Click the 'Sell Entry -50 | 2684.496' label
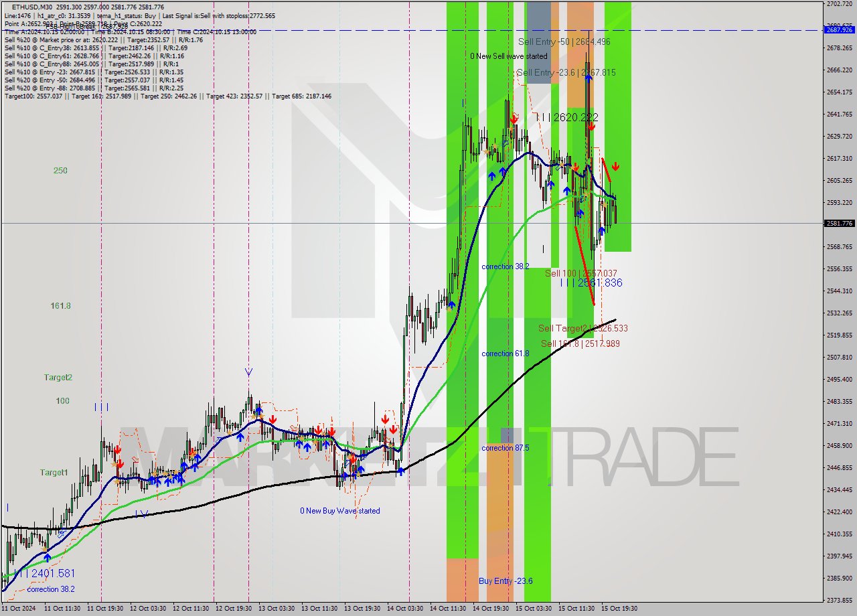 [564, 42]
